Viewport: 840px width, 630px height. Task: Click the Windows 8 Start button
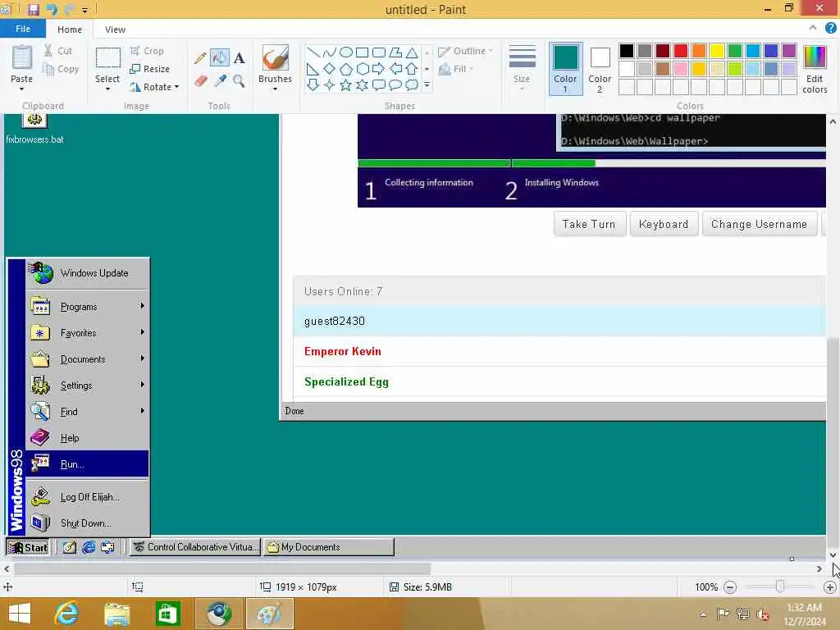click(20, 614)
